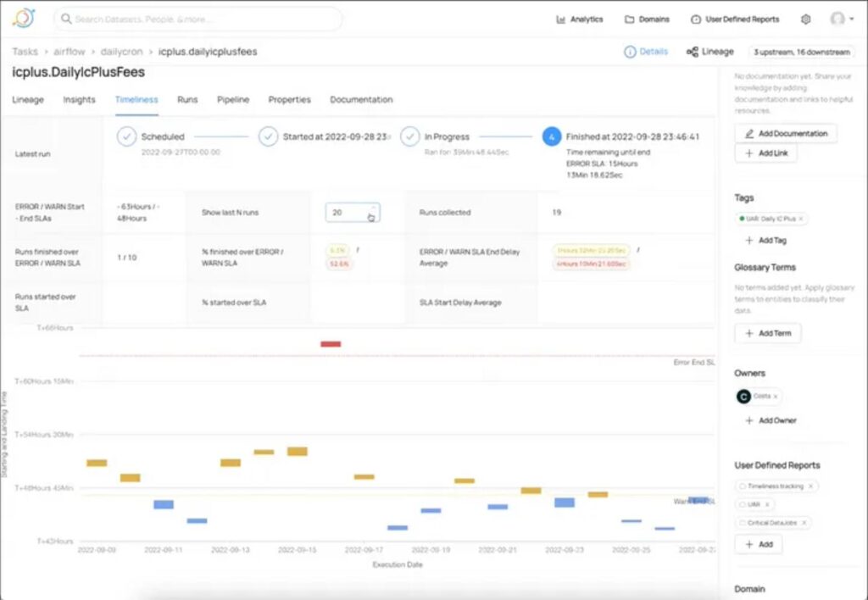Click icplus.dailyicplusfees in the breadcrumb
This screenshot has width=868, height=600.
click(208, 52)
